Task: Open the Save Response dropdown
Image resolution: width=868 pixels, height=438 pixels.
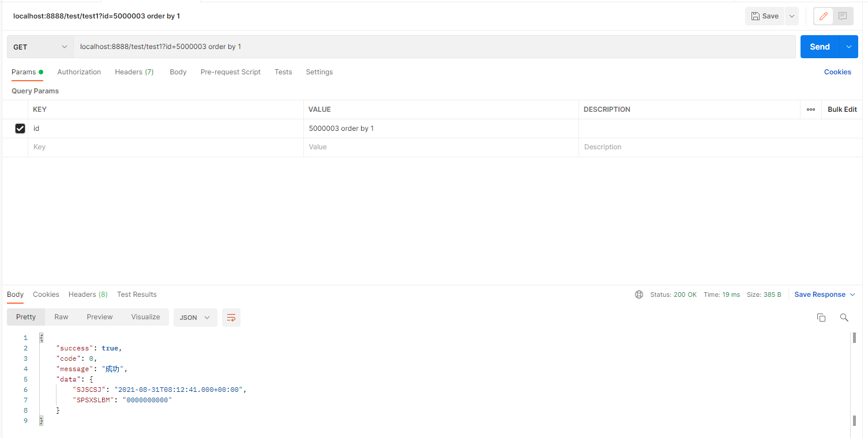Action: pyautogui.click(x=824, y=294)
